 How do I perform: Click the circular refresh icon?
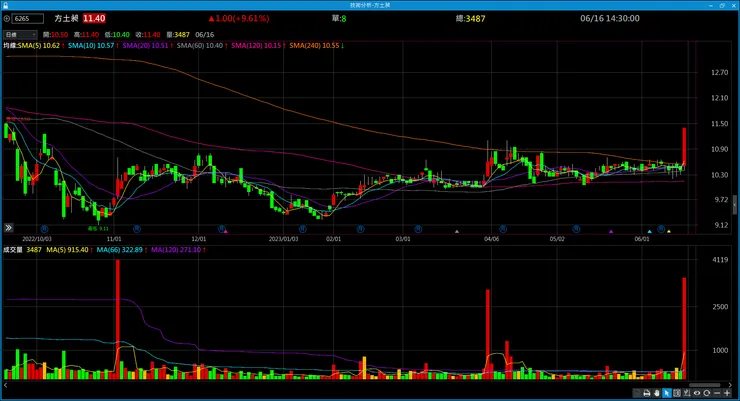click(x=706, y=393)
